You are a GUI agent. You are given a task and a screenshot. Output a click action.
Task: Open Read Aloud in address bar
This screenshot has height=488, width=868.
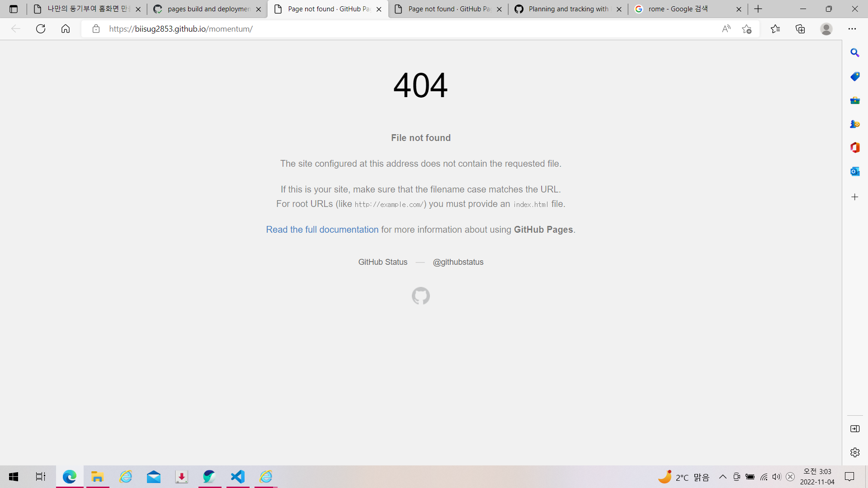pos(726,29)
